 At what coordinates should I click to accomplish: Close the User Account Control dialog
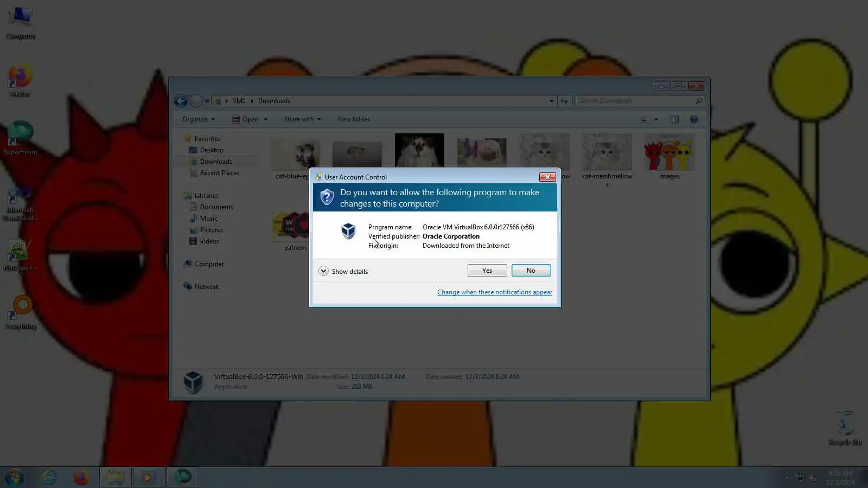coord(547,177)
